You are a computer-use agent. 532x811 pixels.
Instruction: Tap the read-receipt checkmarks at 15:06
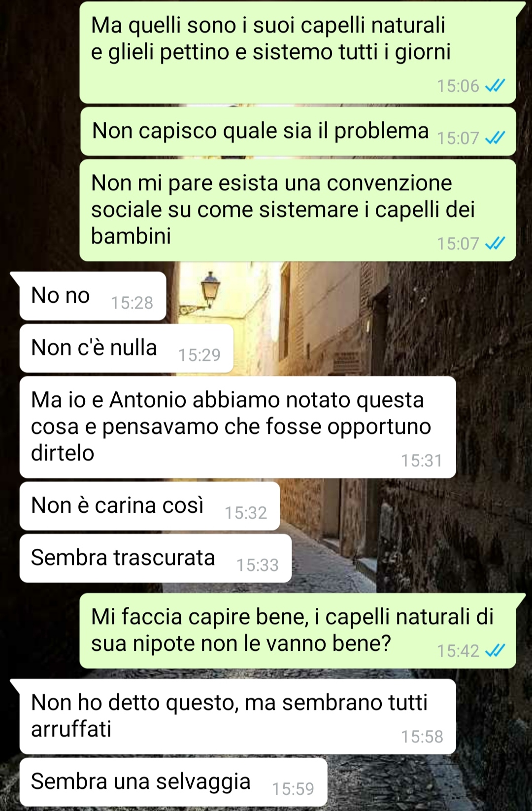(x=495, y=86)
